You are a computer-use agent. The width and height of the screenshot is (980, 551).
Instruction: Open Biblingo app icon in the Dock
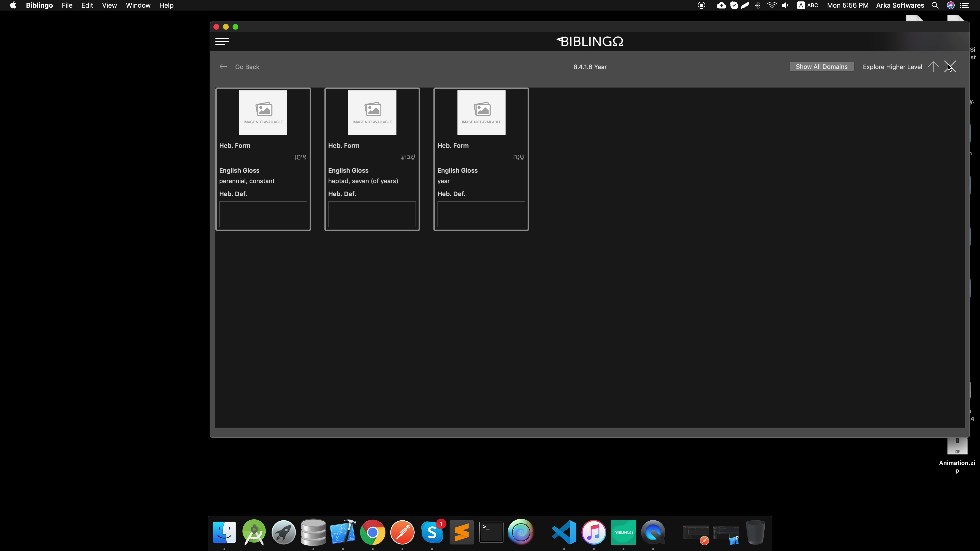(x=623, y=532)
